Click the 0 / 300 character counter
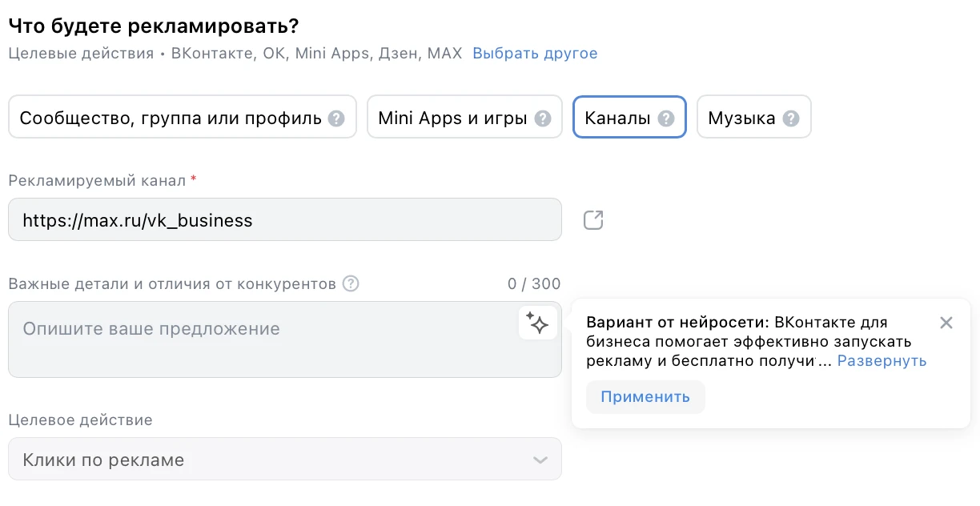 [x=534, y=283]
